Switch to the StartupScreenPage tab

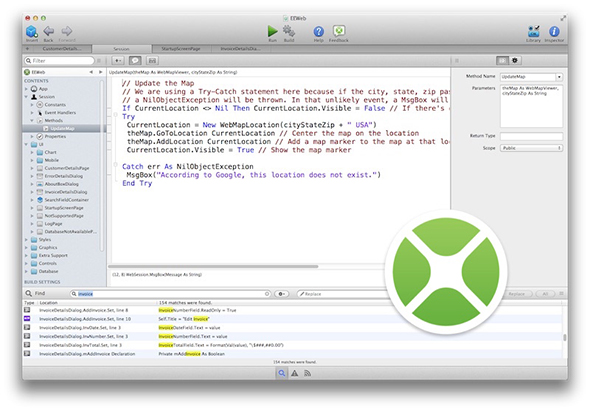pyautogui.click(x=181, y=49)
